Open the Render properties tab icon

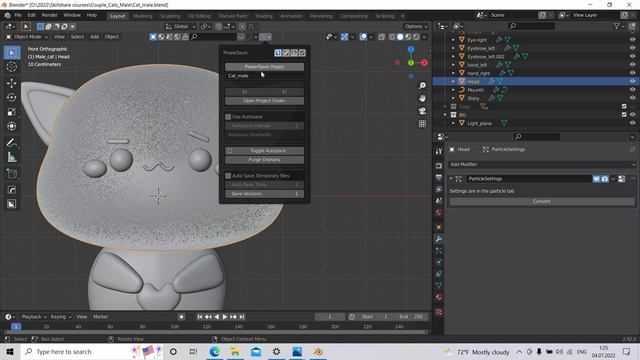pyautogui.click(x=439, y=166)
